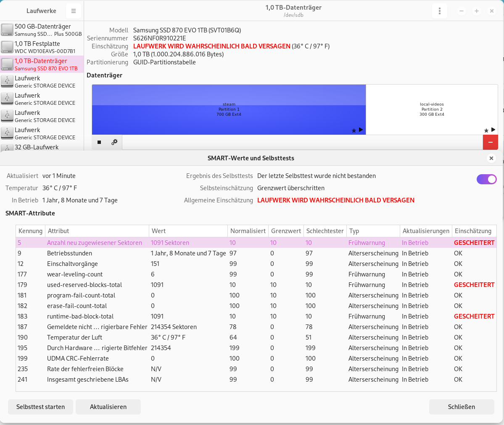
Task: Open partition options with the gears icon
Action: (x=114, y=142)
